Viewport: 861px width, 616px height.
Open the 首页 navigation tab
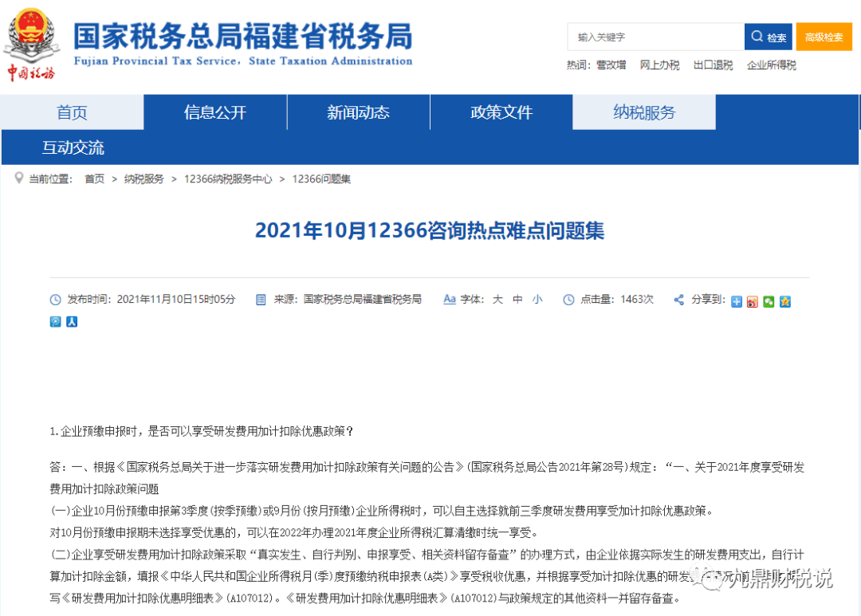tap(73, 112)
